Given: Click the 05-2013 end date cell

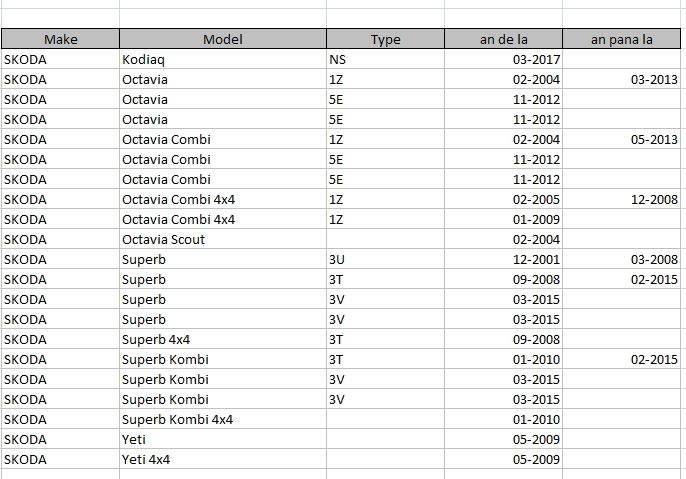Looking at the screenshot, I should pos(621,139).
